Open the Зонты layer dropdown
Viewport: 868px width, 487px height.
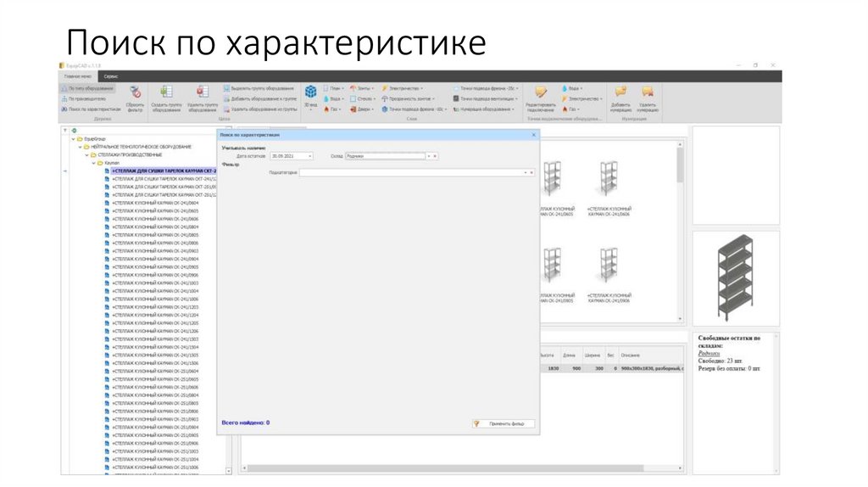[362, 88]
